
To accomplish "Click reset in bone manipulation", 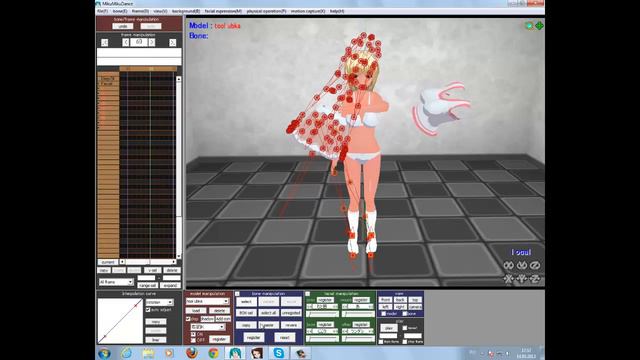I will pyautogui.click(x=284, y=338).
